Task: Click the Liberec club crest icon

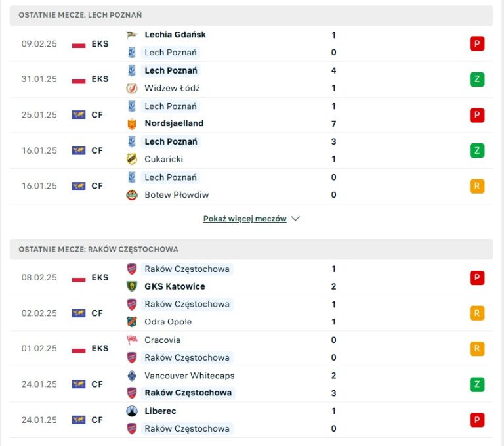Action: (132, 411)
